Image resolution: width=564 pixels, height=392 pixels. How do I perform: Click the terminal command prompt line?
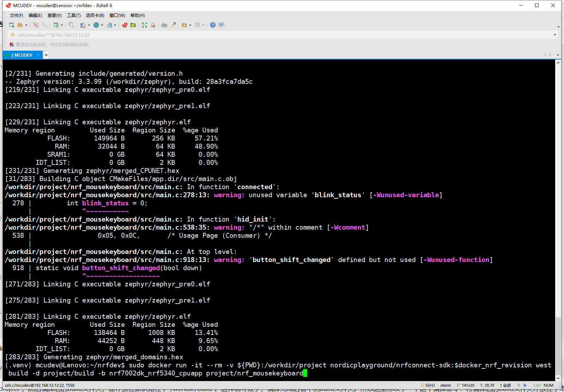278,369
